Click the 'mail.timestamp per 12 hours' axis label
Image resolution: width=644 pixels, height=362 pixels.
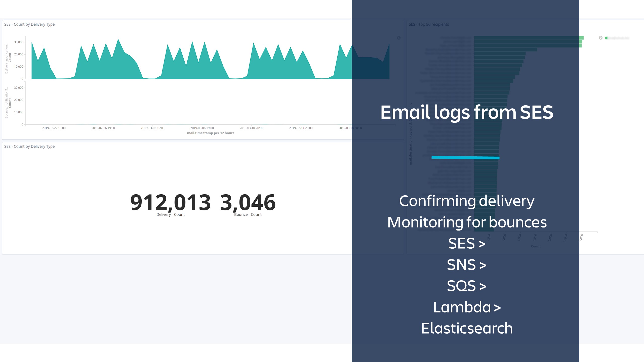point(211,133)
